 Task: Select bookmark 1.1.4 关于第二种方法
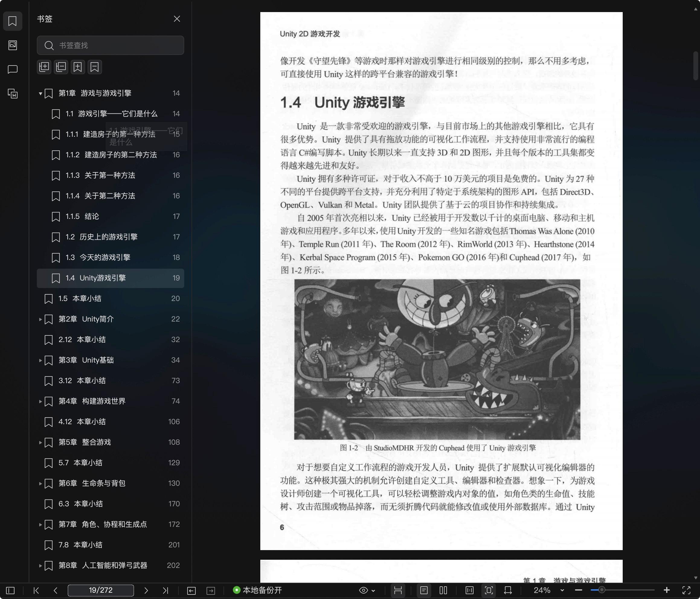tap(111, 196)
